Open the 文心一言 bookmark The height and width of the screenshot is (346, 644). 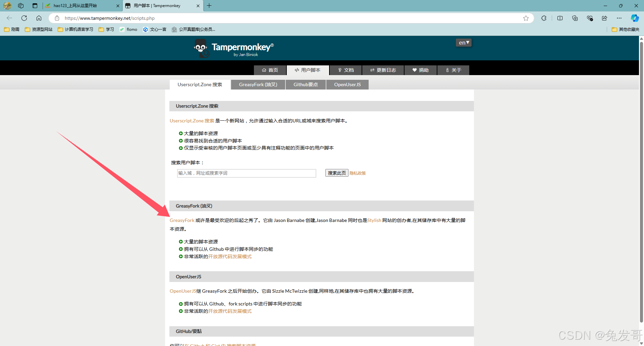(x=155, y=30)
